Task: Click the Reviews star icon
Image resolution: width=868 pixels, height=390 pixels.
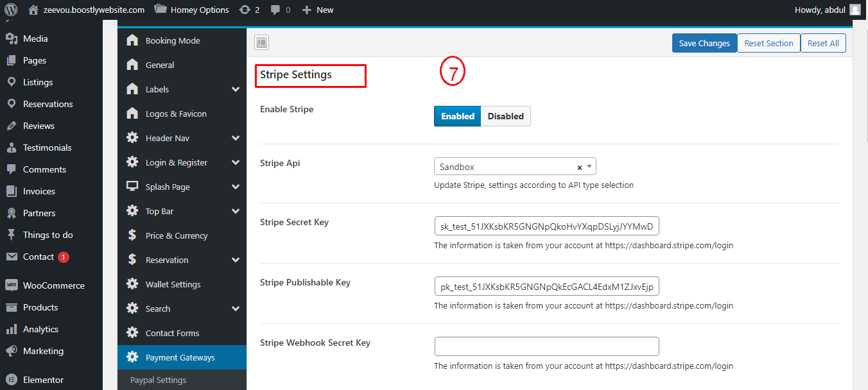Action: click(x=12, y=126)
